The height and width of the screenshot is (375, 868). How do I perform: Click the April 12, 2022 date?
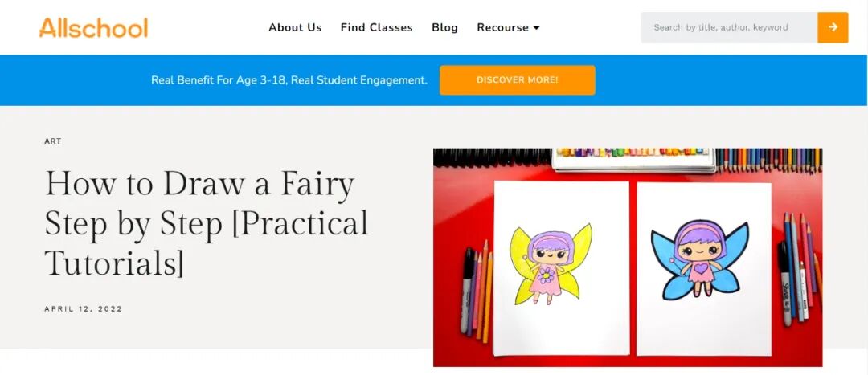[84, 309]
